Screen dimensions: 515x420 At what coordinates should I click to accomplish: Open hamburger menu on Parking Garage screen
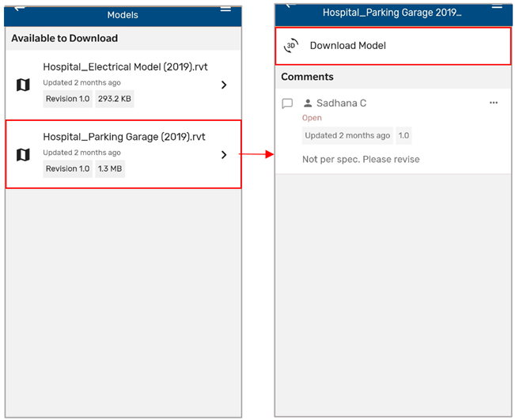click(x=497, y=6)
